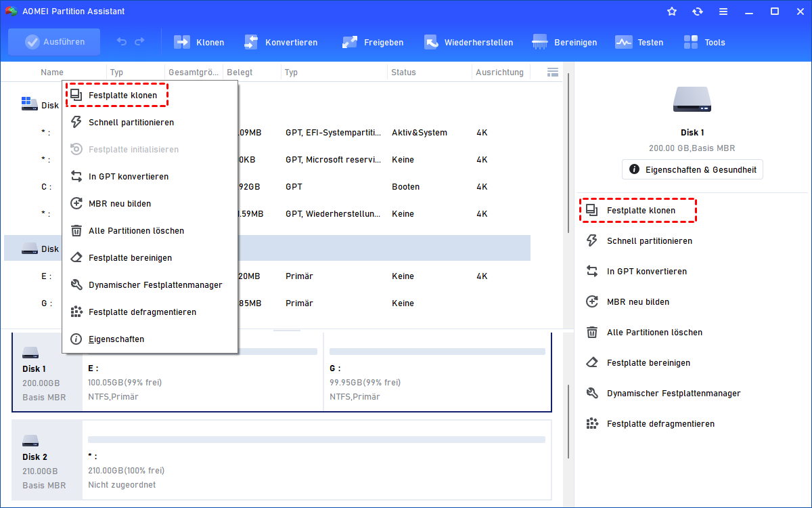Image resolution: width=812 pixels, height=508 pixels.
Task: Open the hamburger menu in title bar
Action: pyautogui.click(x=723, y=12)
